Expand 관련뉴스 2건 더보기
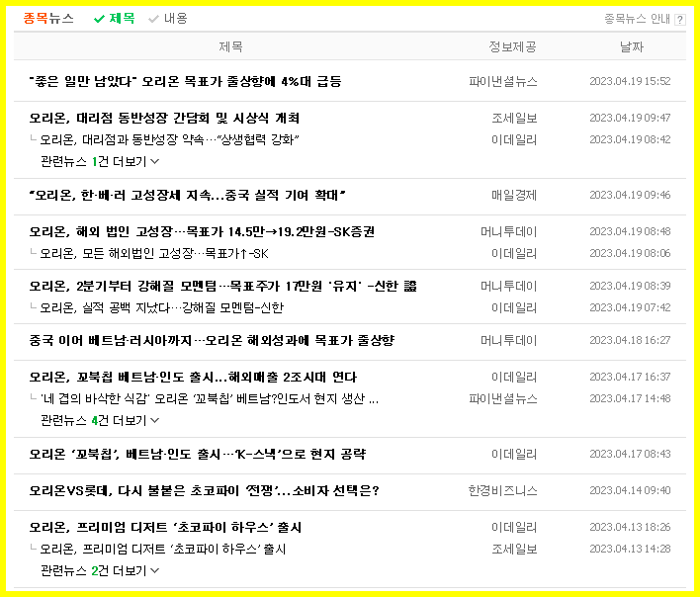 [100, 570]
